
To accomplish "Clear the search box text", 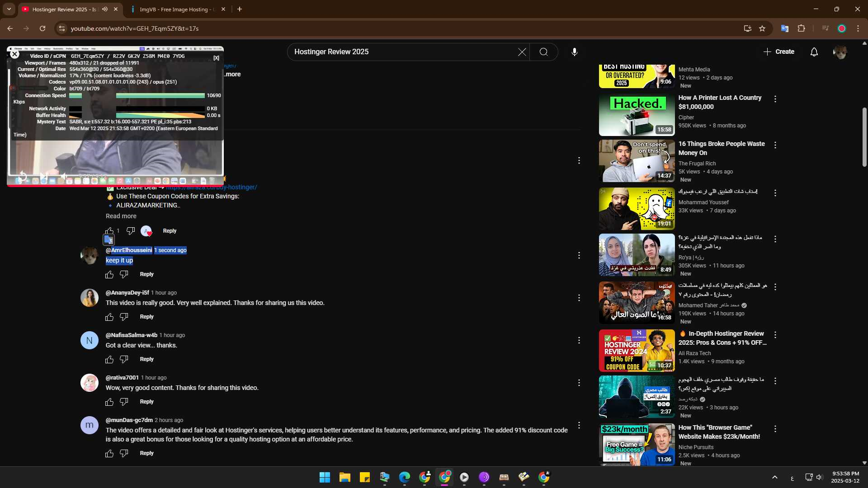I will (x=522, y=52).
